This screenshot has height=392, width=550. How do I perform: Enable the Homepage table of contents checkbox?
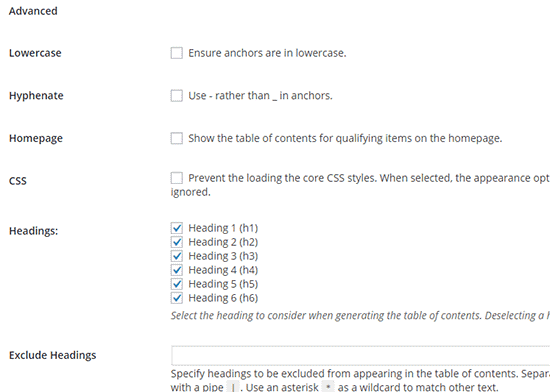(176, 138)
